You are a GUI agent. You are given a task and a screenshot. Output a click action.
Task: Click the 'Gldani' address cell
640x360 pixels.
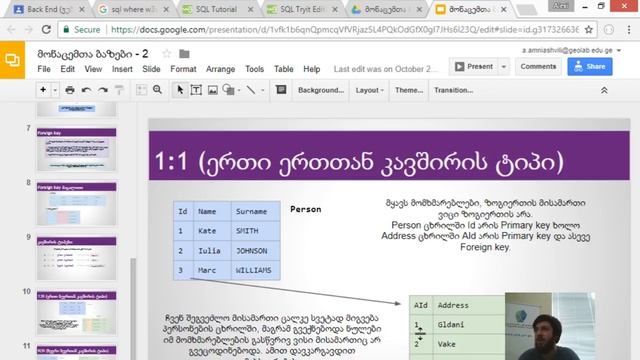[x=469, y=324]
